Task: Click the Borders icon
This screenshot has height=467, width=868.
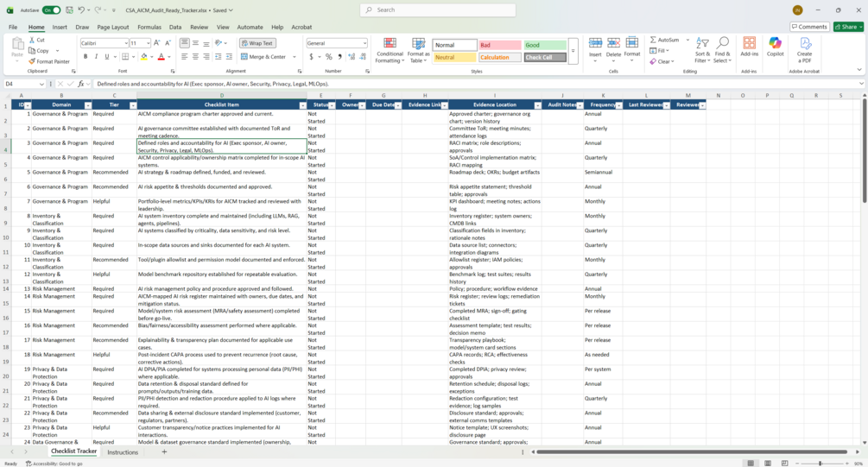Action: pos(125,56)
